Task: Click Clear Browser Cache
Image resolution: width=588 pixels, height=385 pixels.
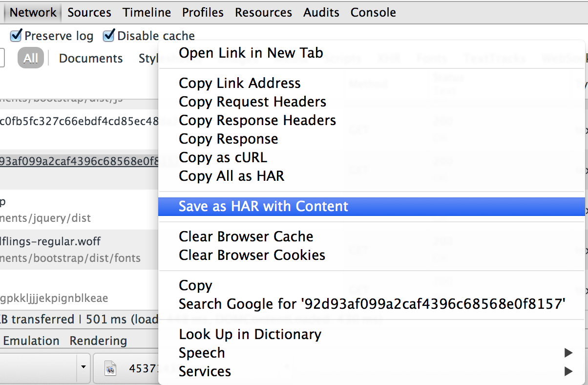Action: (246, 236)
